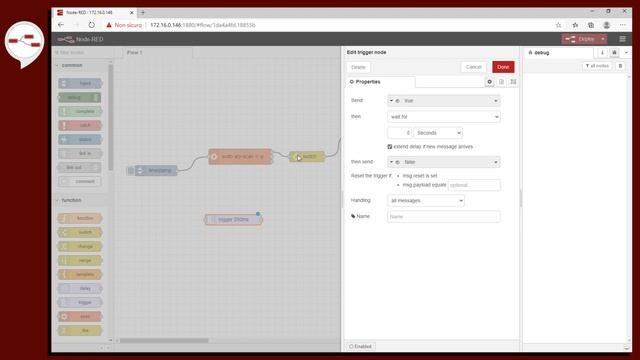Select the delay node in the palette

80,289
